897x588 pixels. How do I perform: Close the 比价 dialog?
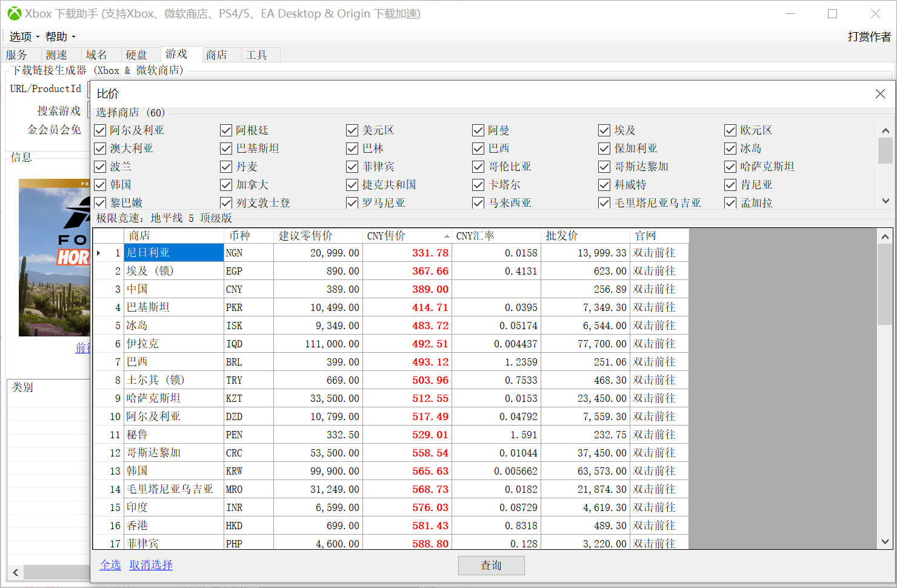pyautogui.click(x=880, y=93)
